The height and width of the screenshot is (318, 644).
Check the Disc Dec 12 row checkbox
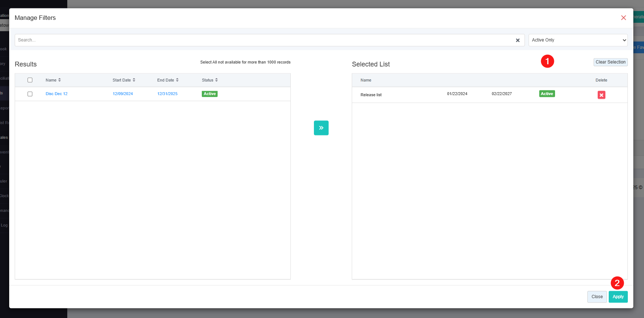[30, 94]
